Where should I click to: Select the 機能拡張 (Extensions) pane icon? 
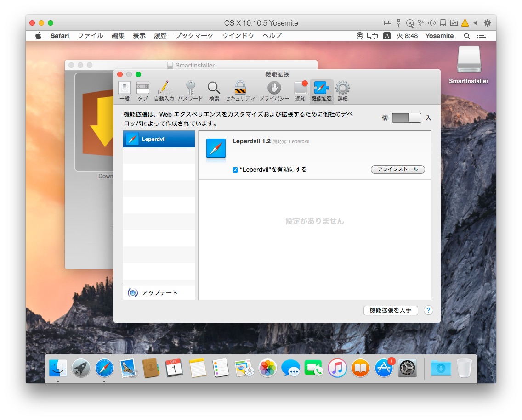tap(321, 91)
